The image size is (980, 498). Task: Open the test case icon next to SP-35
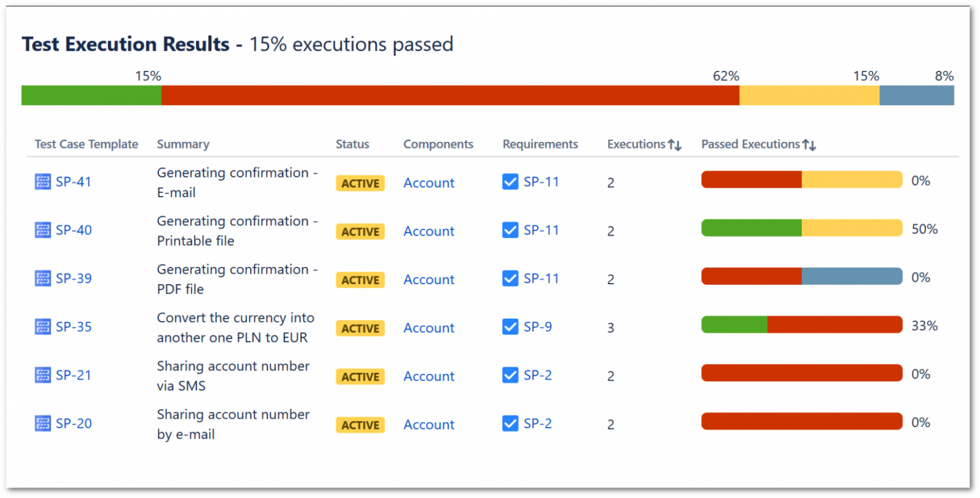[42, 326]
